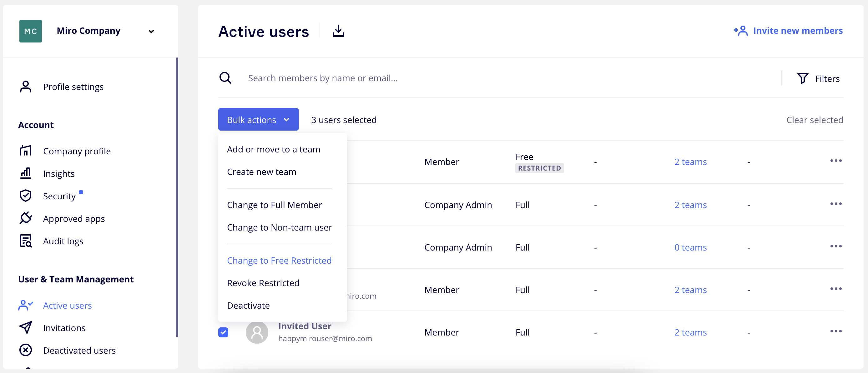Click the Invitations paper plane icon
The width and height of the screenshot is (868, 373).
click(26, 328)
